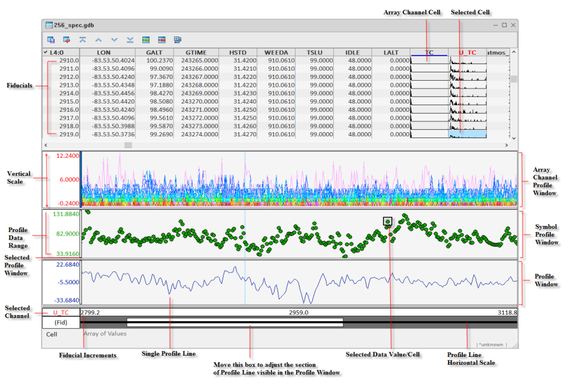Viewport: 588px width, 391px height.
Task: Click the GALT column header
Action: [x=154, y=53]
